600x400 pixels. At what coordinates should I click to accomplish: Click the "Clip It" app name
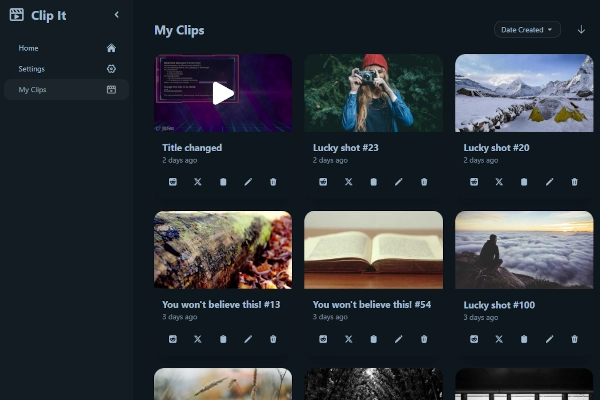(49, 16)
